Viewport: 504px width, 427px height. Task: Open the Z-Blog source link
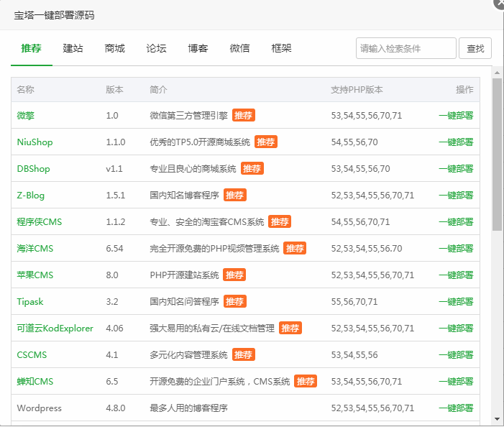[30, 196]
